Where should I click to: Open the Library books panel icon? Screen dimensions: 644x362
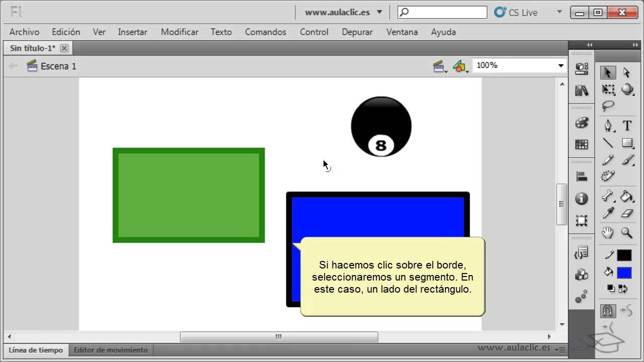point(582,90)
